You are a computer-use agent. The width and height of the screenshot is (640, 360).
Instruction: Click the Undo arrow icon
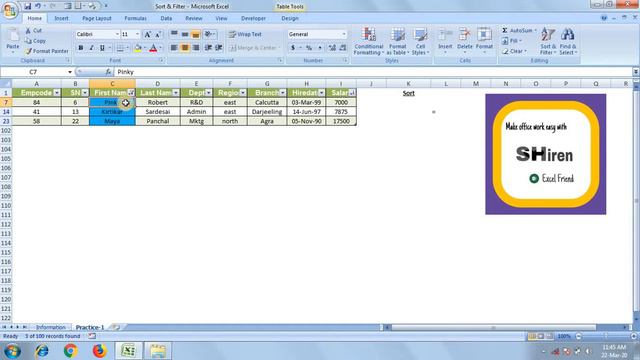coord(38,6)
